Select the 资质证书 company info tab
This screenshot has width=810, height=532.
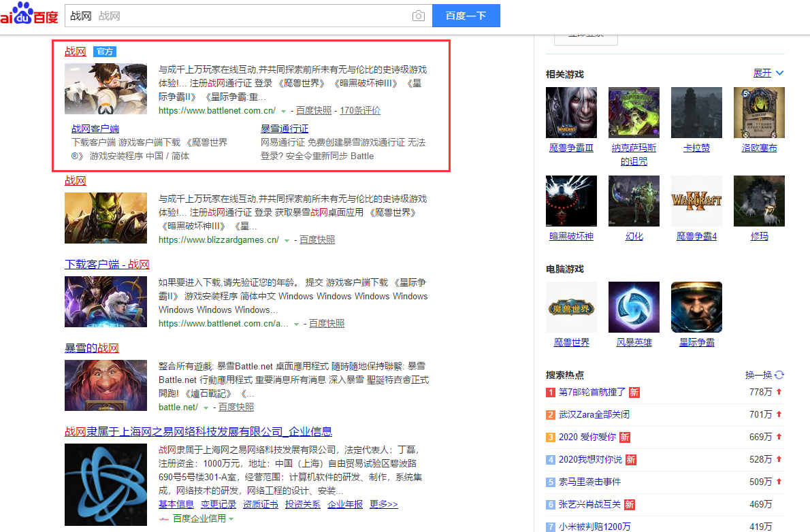[261, 504]
